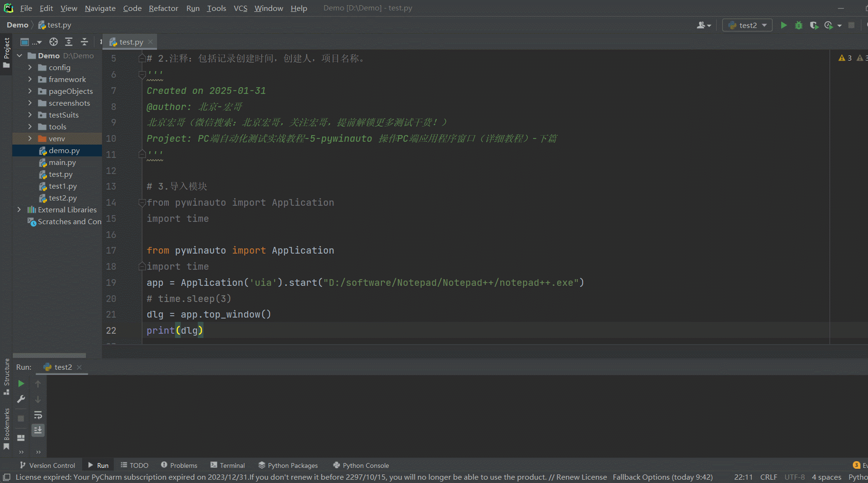Start debugging test2 with bug icon

coord(799,25)
